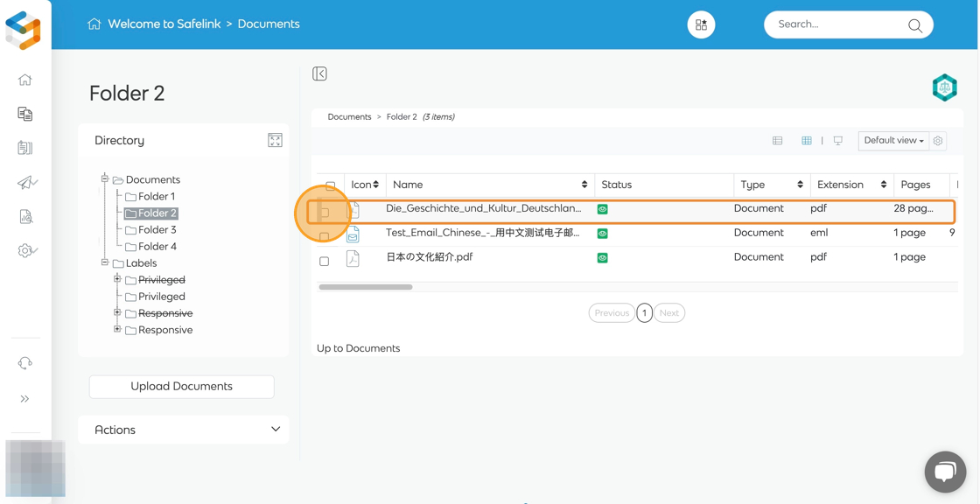Click the Upload Documents button
Image resolution: width=980 pixels, height=504 pixels.
click(182, 387)
